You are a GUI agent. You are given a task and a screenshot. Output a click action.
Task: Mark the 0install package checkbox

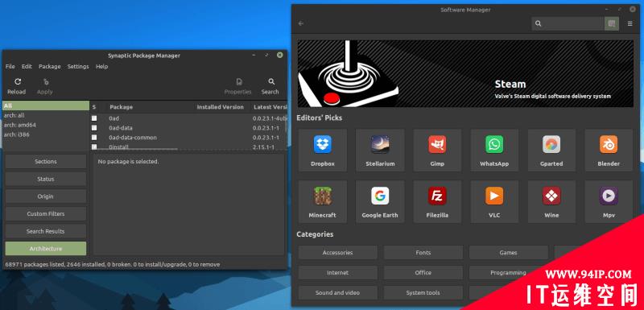[x=94, y=147]
